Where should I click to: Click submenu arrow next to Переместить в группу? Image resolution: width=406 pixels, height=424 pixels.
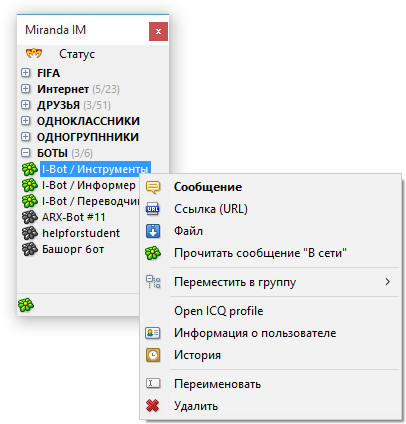pos(387,282)
